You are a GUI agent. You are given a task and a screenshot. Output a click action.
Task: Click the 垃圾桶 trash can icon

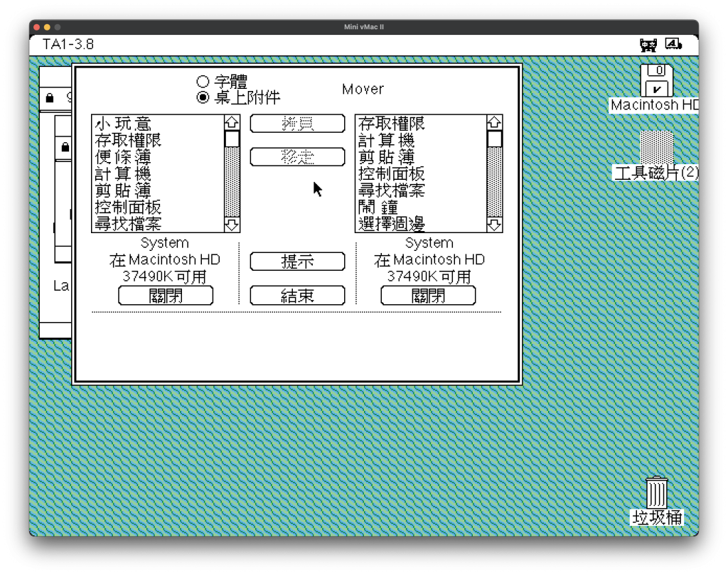click(656, 493)
